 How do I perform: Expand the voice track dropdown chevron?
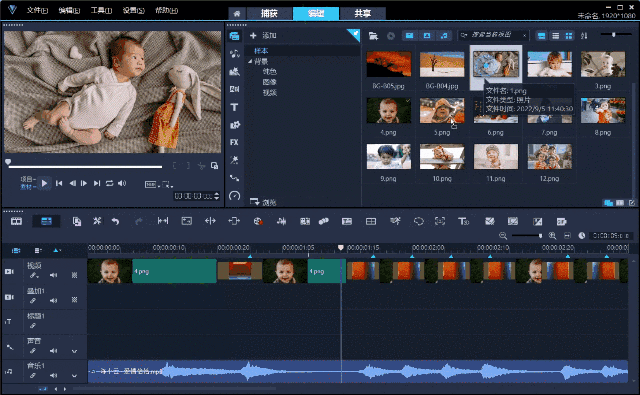pyautogui.click(x=74, y=351)
